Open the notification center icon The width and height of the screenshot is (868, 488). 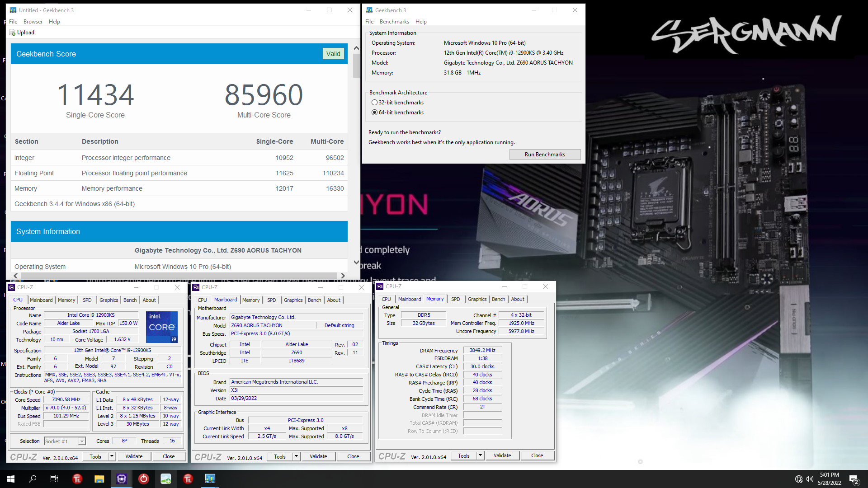[854, 479]
